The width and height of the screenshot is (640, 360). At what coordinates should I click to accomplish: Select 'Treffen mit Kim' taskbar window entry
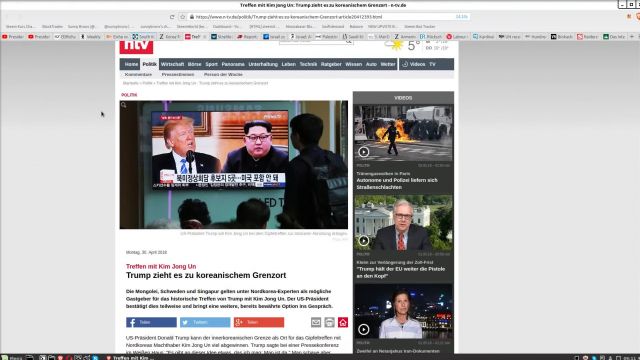(130, 358)
